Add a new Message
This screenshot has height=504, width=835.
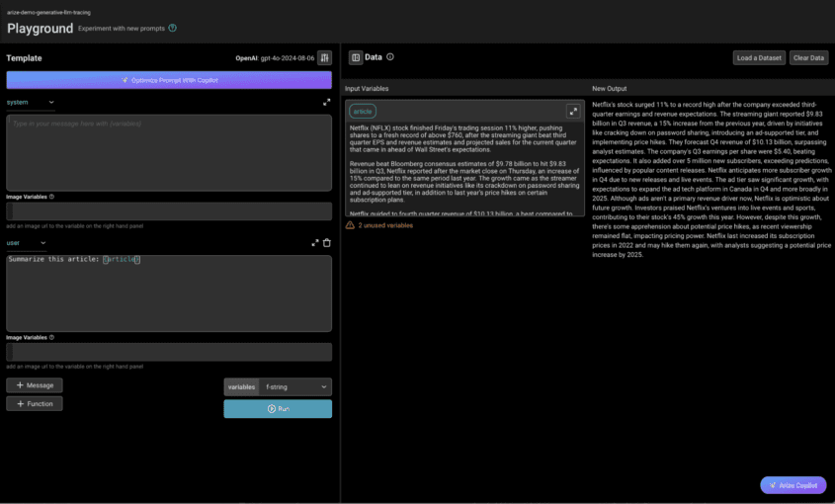tap(35, 385)
